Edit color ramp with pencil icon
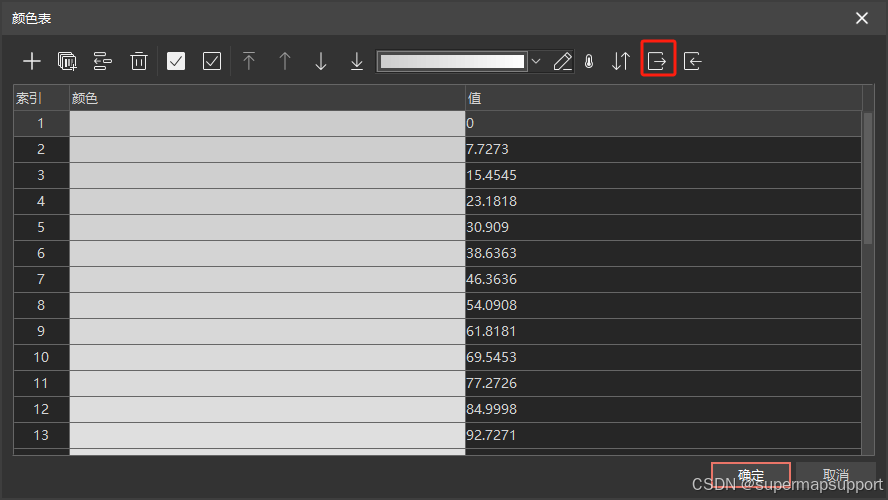888x500 pixels. pyautogui.click(x=562, y=61)
